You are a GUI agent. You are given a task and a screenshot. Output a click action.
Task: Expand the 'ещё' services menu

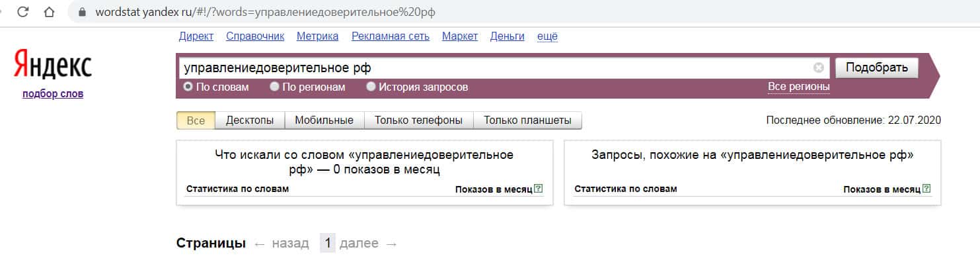547,36
